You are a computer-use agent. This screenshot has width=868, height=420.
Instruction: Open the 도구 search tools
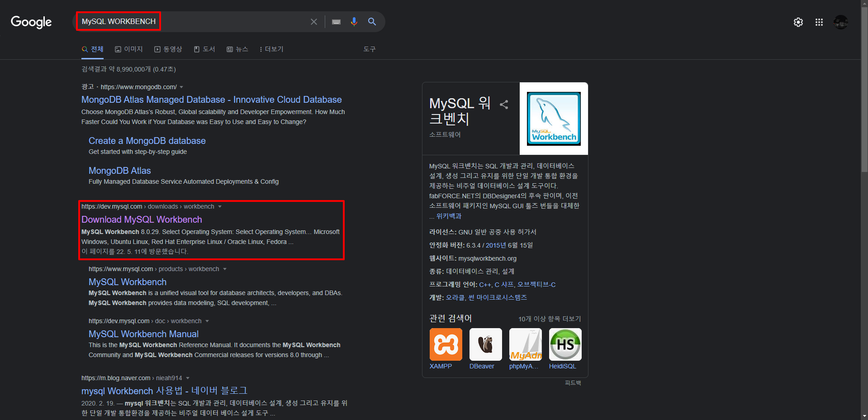[370, 49]
